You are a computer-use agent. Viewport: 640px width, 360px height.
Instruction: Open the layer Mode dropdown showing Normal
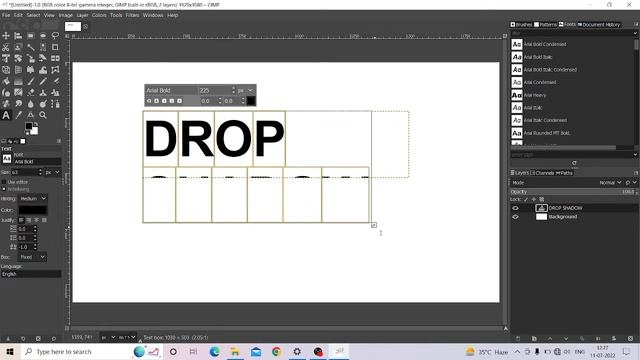coord(611,182)
